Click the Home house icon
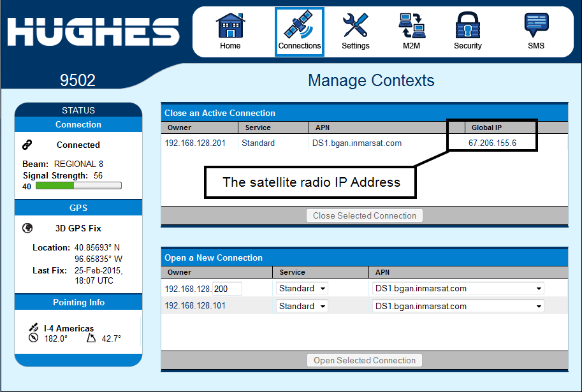The width and height of the screenshot is (582, 392). coord(230,27)
